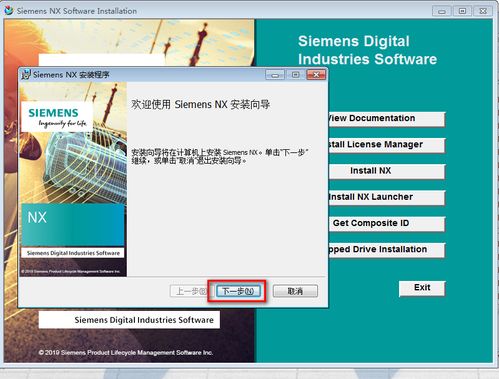The height and width of the screenshot is (379, 499).
Task: Minimize the Siemens NX Software Installation window
Action: click(x=442, y=11)
